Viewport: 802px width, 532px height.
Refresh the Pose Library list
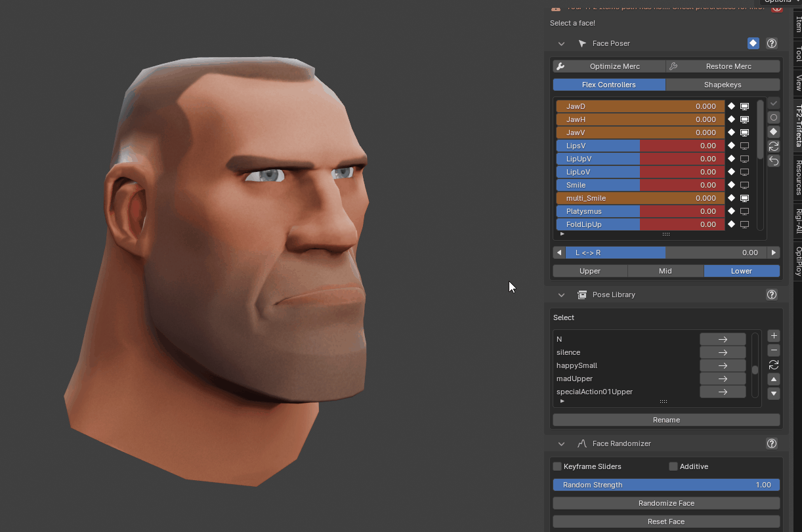(x=774, y=365)
